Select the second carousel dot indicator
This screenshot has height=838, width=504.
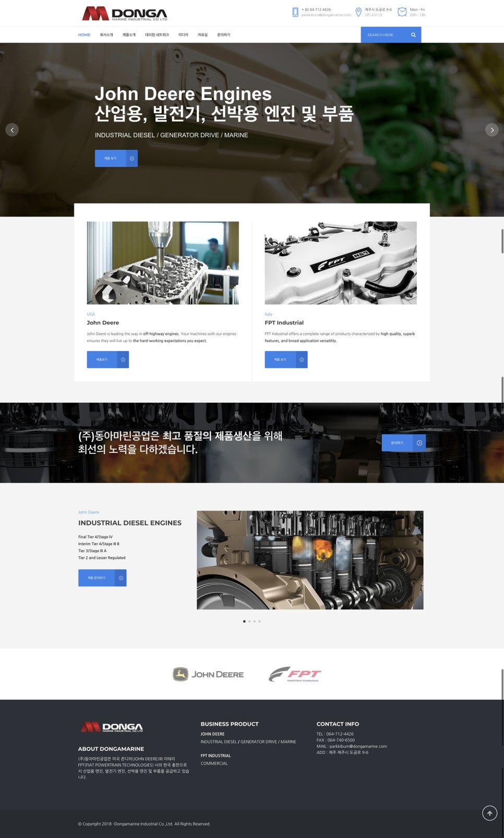pos(249,621)
